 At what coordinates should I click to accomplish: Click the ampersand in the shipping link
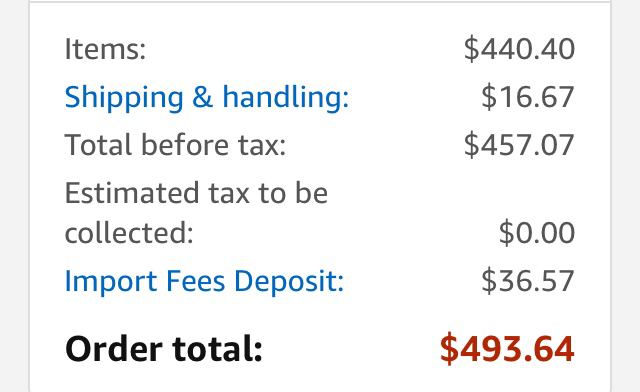[202, 98]
